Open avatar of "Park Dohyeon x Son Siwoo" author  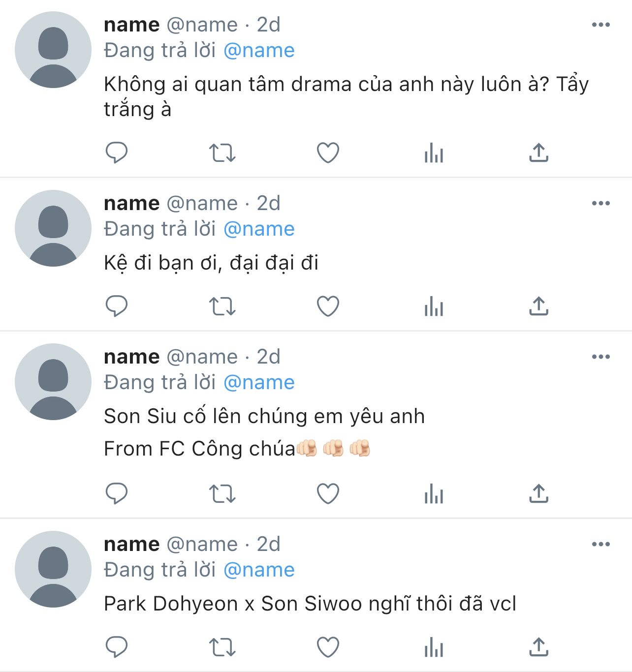[x=53, y=569]
